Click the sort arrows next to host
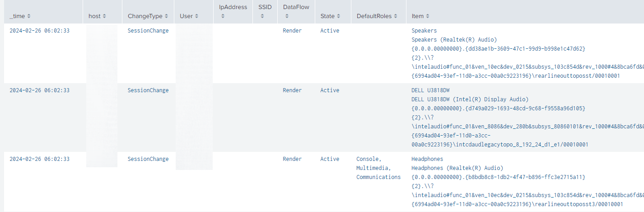Image resolution: width=644 pixels, height=212 pixels. point(104,16)
